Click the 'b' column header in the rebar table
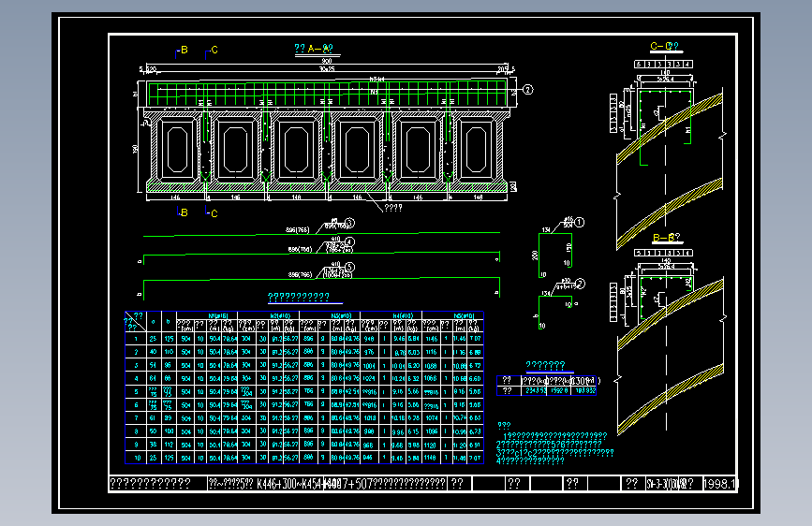 168,322
